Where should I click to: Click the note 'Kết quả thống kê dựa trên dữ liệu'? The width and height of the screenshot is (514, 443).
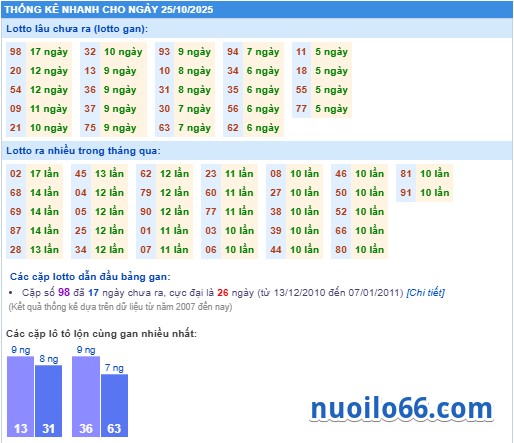click(x=120, y=307)
